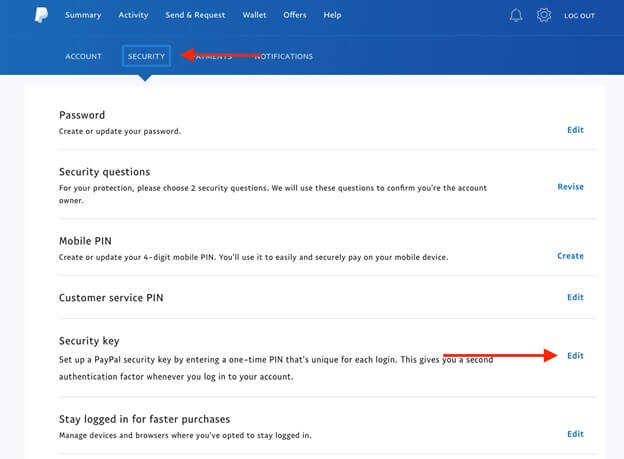The image size is (624, 459).
Task: Open the notifications bell icon
Action: pyautogui.click(x=516, y=15)
